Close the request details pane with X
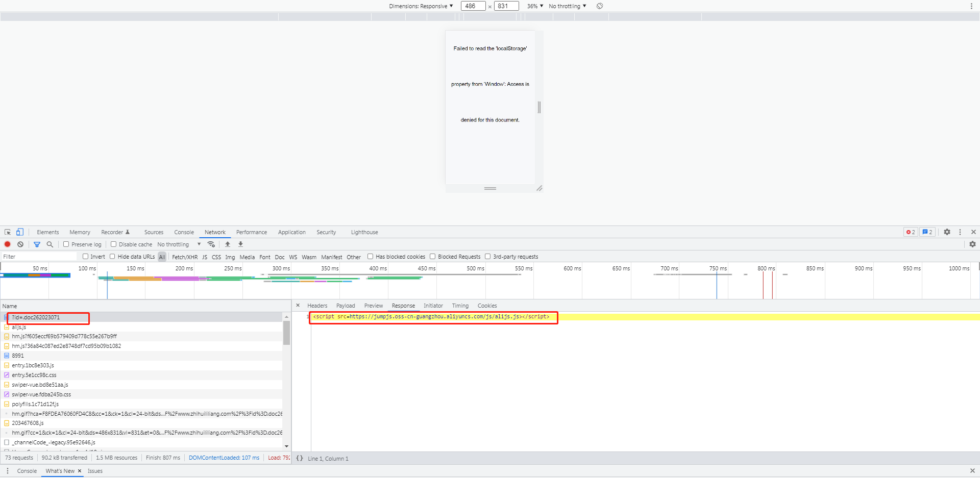The image size is (980, 478). (298, 306)
